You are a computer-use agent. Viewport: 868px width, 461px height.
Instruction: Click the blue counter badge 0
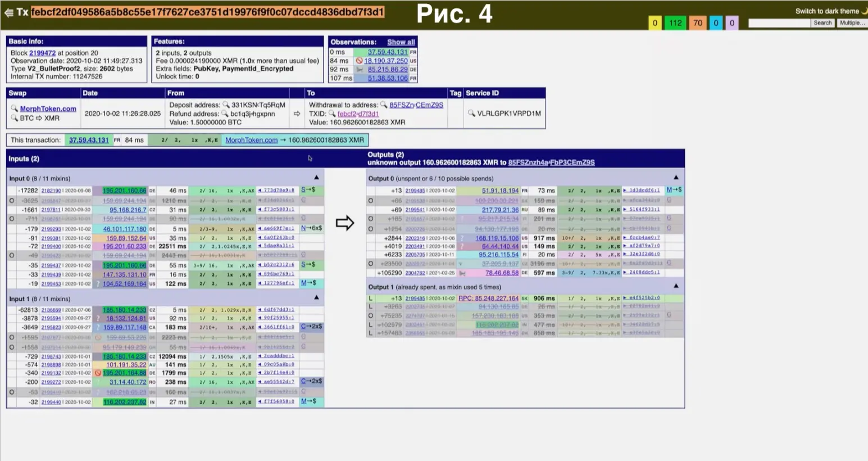716,23
